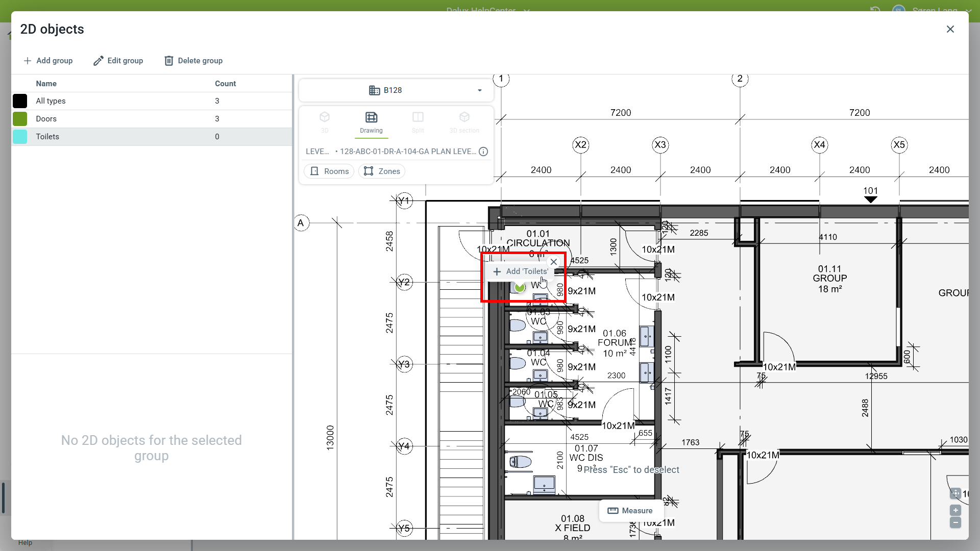Image resolution: width=980 pixels, height=551 pixels.
Task: Switch to the Drawing view tab
Action: pos(371,122)
